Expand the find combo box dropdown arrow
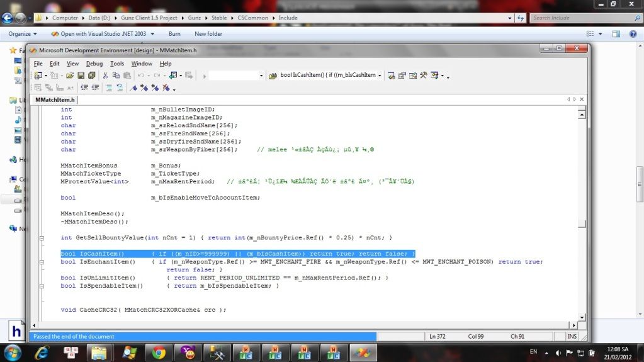Viewport: 644px width, 362px height. tap(380, 76)
